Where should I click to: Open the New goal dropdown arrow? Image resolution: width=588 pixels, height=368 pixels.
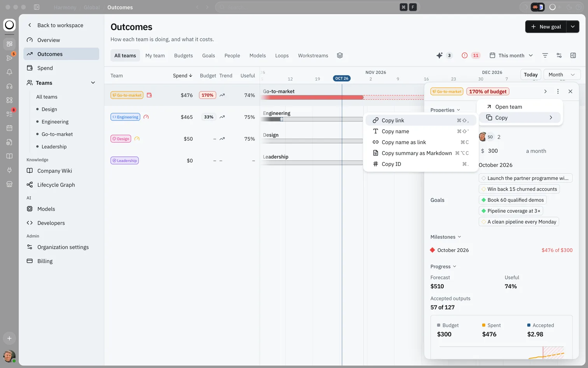tap(572, 26)
